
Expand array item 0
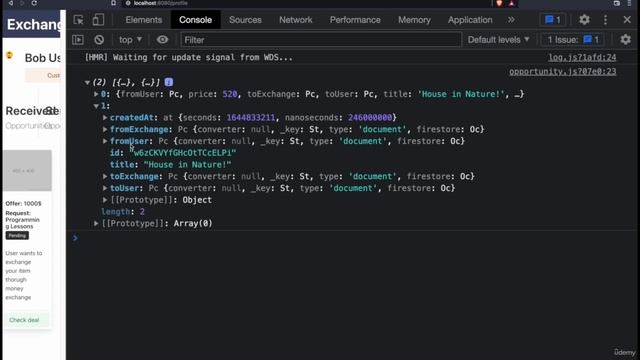pos(96,94)
